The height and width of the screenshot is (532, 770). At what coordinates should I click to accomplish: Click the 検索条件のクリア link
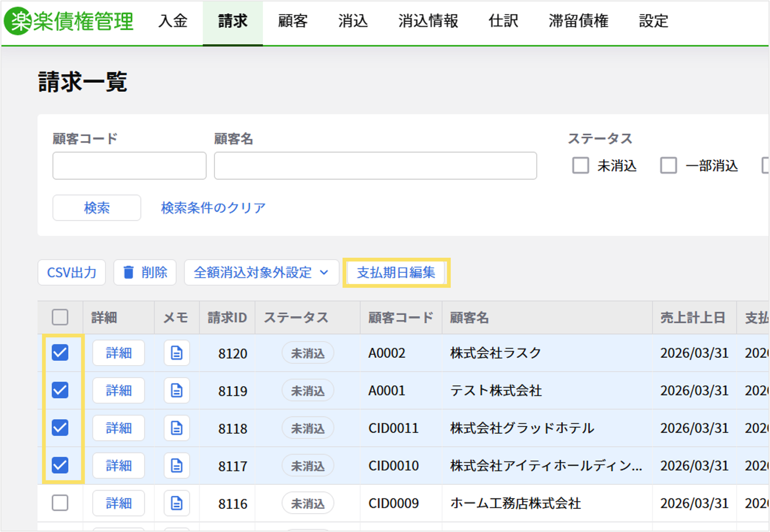213,208
